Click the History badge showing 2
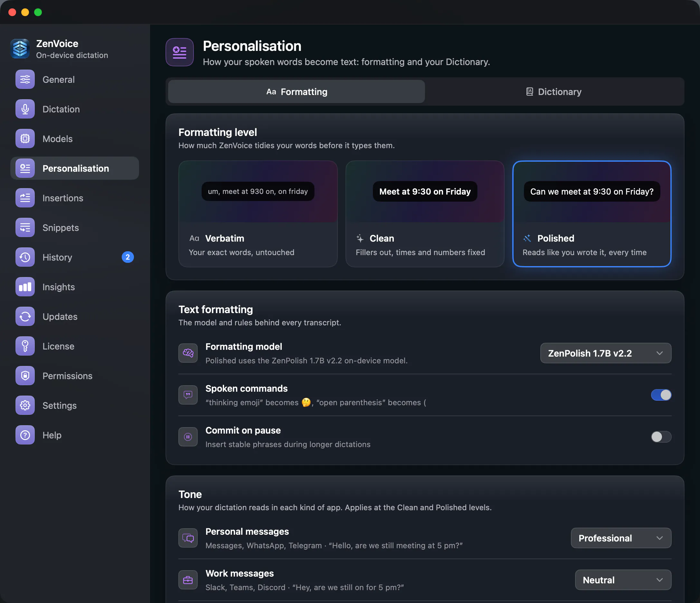Viewport: 700px width, 603px height. [128, 257]
